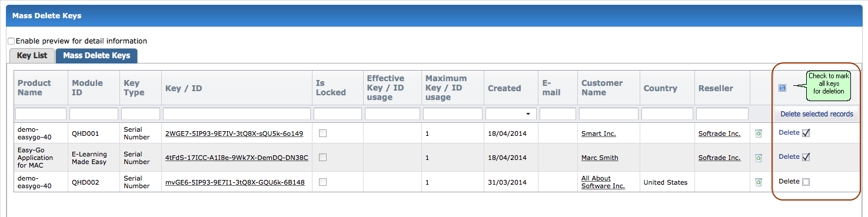This screenshot has height=217, width=868.
Task: Click the green detail icon in Marc Smith row
Action: [x=759, y=158]
